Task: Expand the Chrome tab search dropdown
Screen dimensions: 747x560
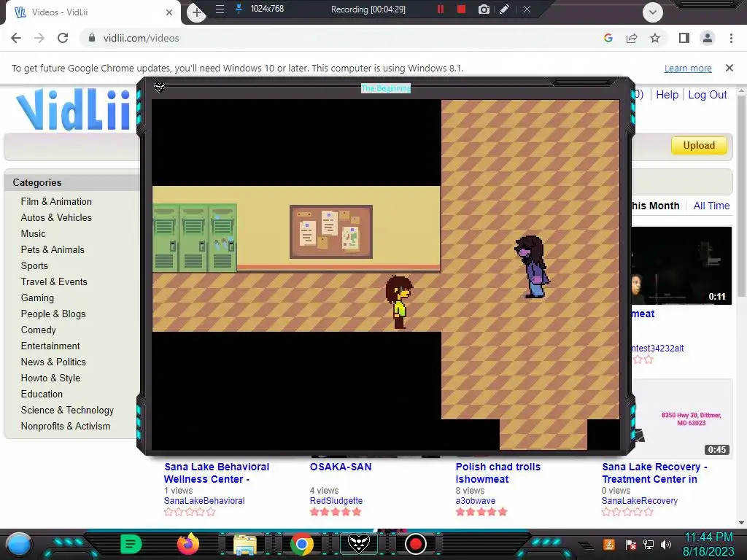Action: (652, 12)
